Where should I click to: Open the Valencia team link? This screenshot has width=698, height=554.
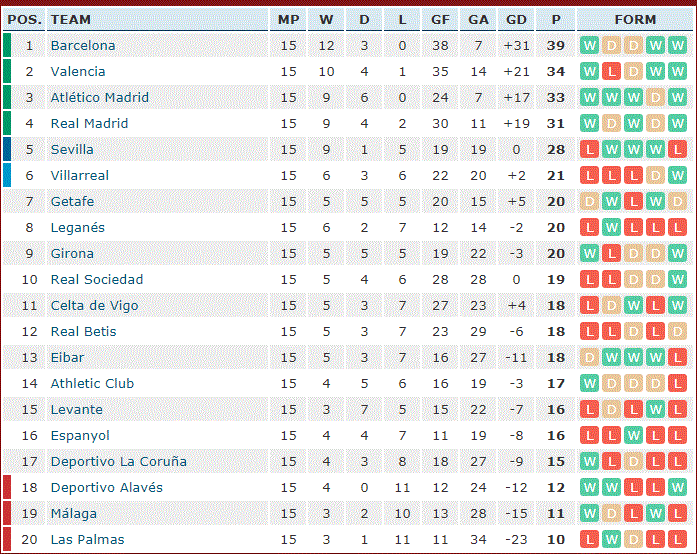78,71
